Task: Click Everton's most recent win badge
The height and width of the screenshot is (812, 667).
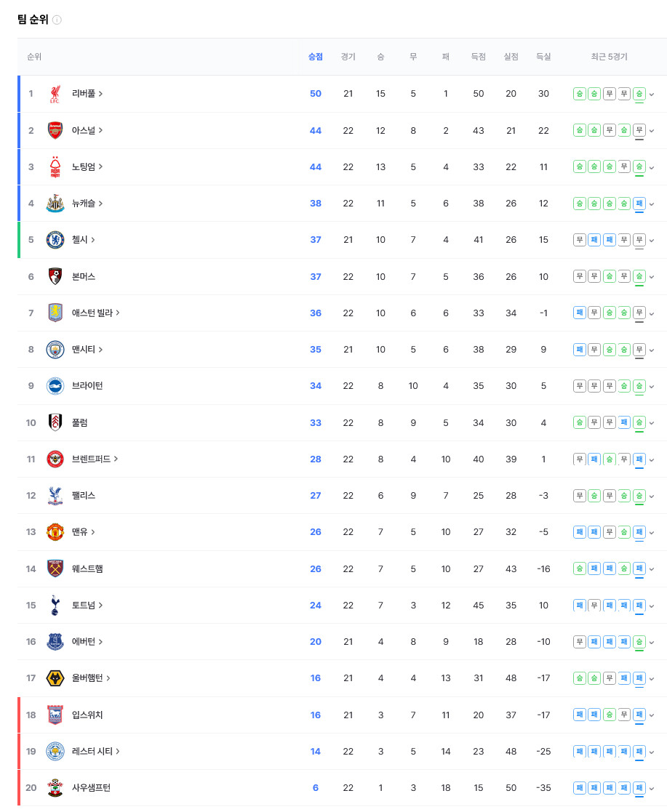Action: pos(639,642)
